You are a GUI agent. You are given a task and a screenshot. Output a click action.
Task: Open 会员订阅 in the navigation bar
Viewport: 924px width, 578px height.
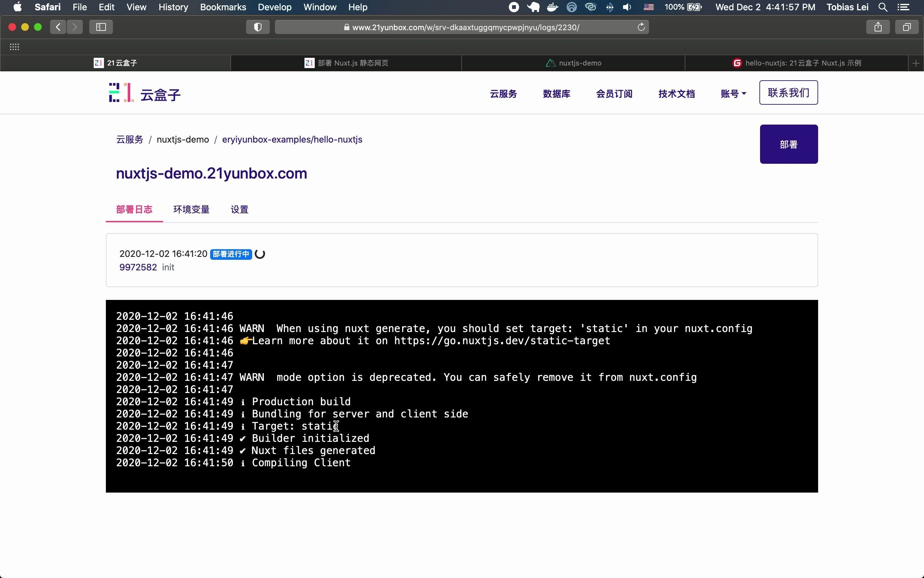(614, 94)
